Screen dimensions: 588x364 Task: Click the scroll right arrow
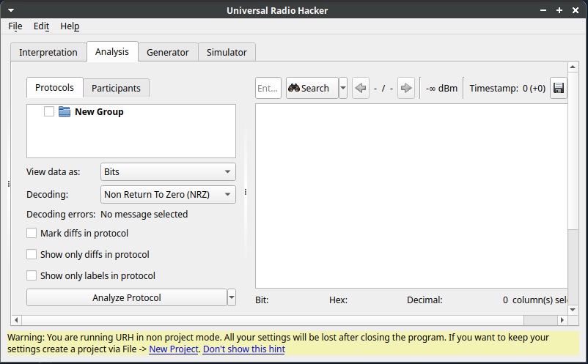click(562, 320)
